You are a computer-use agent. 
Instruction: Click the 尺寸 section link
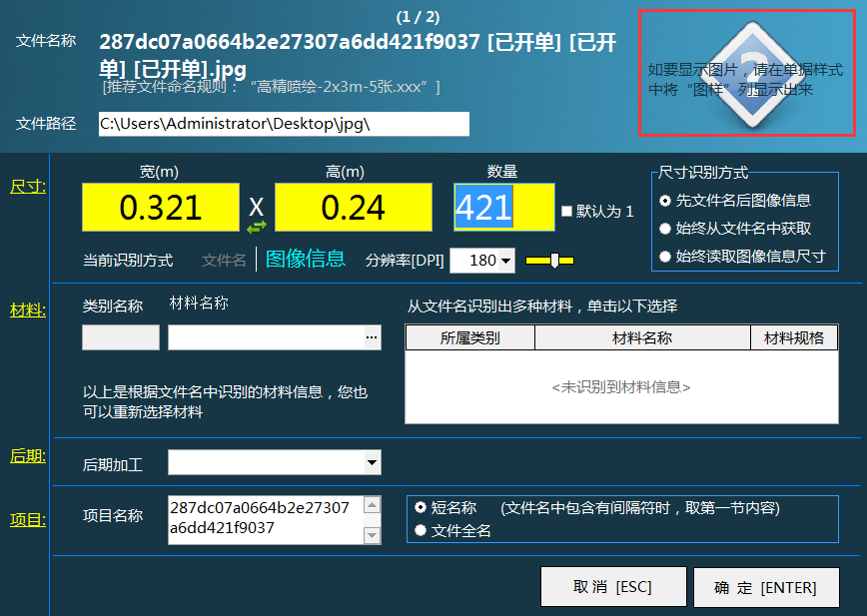tap(28, 187)
